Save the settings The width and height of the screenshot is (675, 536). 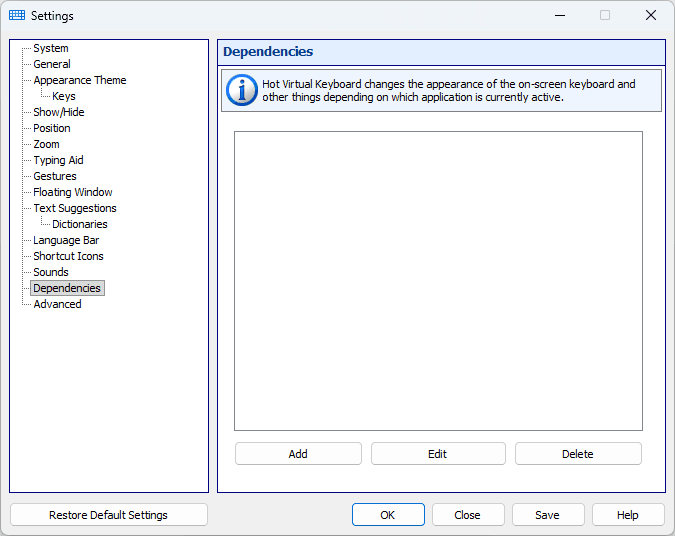(548, 515)
